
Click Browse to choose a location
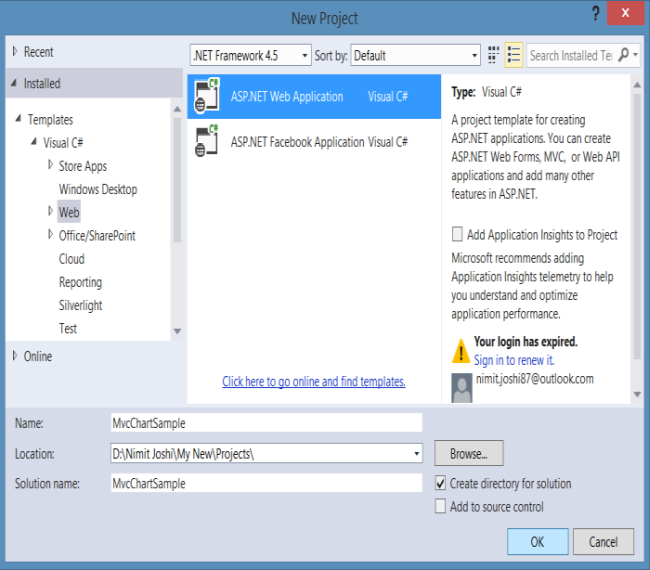tap(469, 453)
